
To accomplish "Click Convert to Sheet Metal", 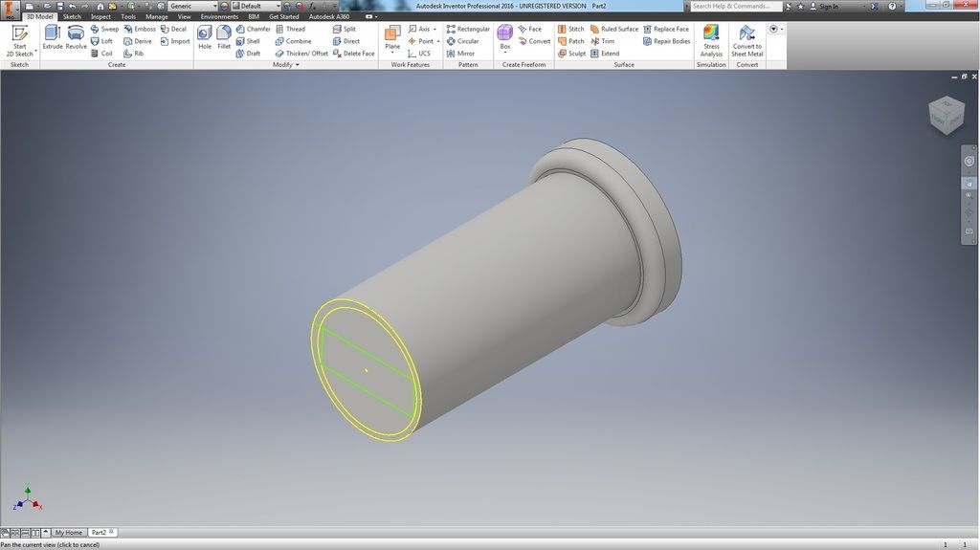I will 746,40.
